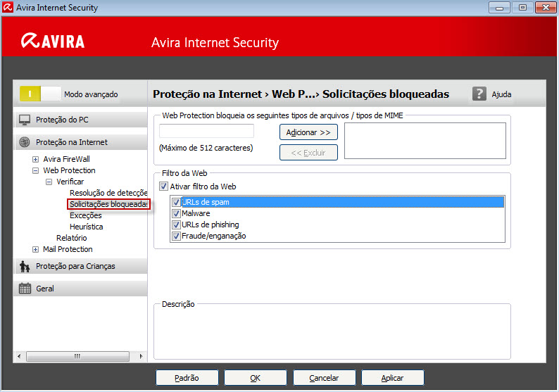Confirm settings with the OK button

click(256, 378)
